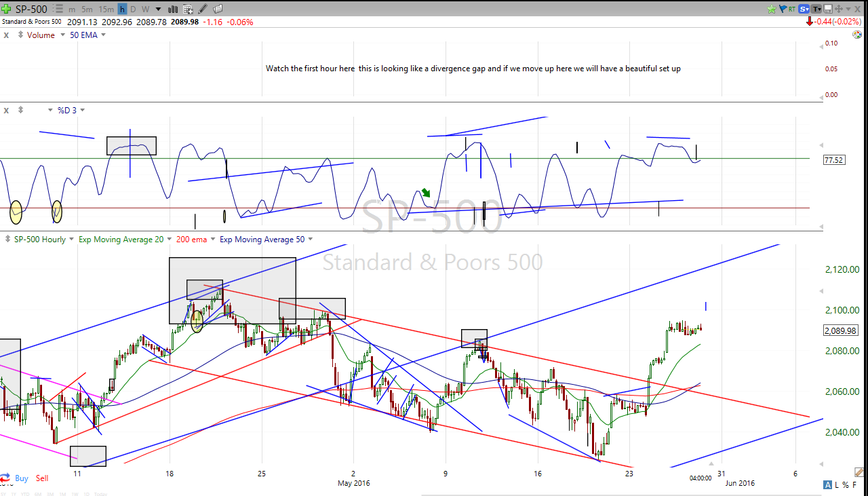The width and height of the screenshot is (868, 496).
Task: Close the Volume pane with the x
Action: pos(6,35)
